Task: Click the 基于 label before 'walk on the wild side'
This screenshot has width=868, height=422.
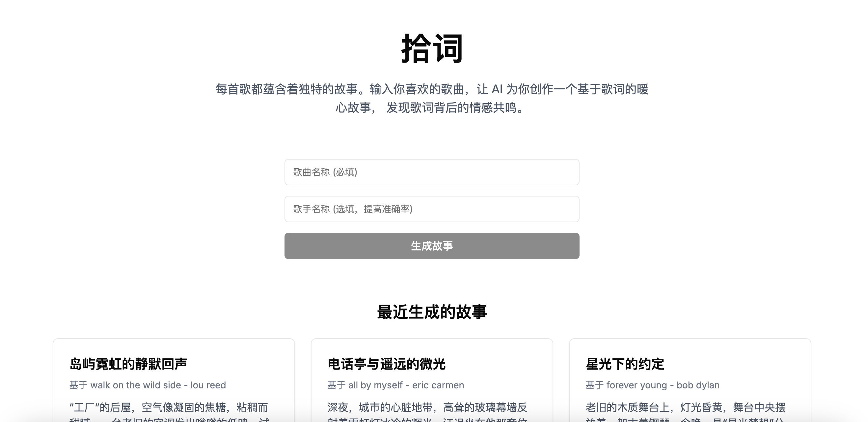Action: [x=78, y=385]
